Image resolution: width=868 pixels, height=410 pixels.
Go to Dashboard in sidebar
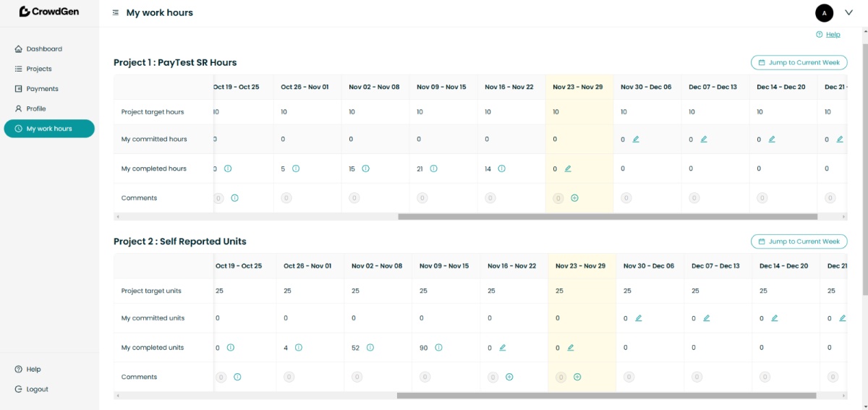[44, 49]
